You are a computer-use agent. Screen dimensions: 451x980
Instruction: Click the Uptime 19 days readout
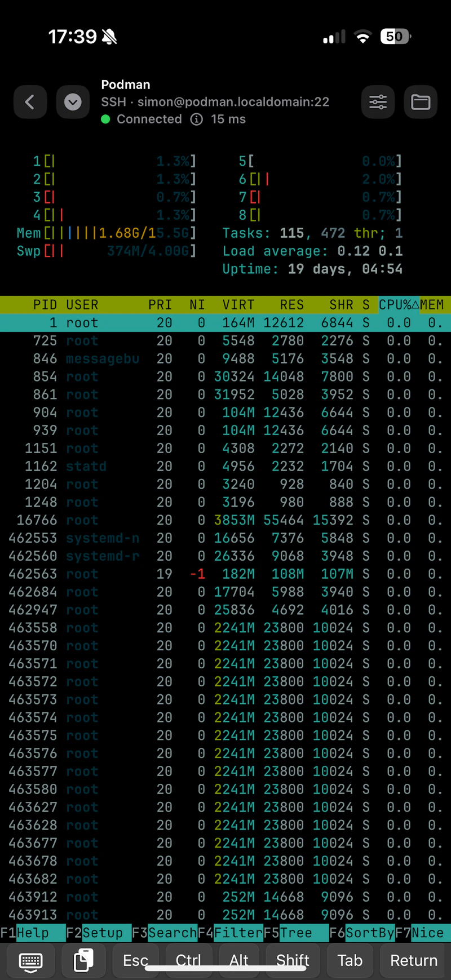(312, 269)
